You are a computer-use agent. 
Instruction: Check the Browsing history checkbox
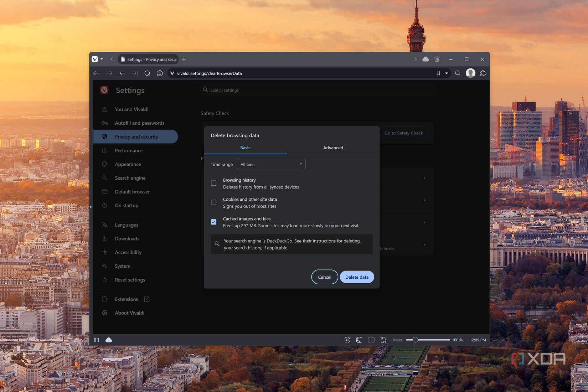pos(213,183)
